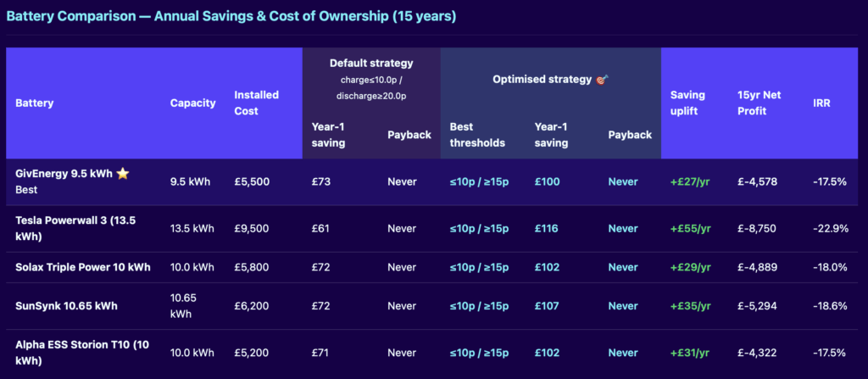Screen dimensions: 868x379
Task: Click the target icon next to Optimised strategy
Action: point(603,79)
